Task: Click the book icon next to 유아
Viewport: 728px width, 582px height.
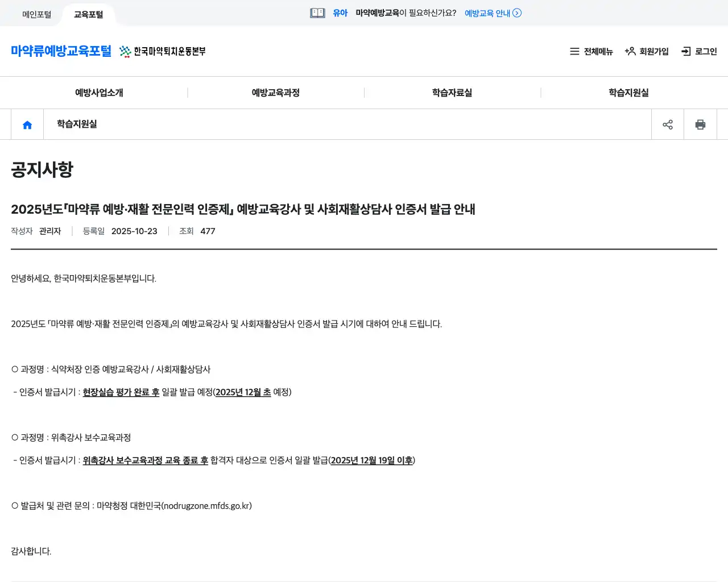Action: (316, 13)
